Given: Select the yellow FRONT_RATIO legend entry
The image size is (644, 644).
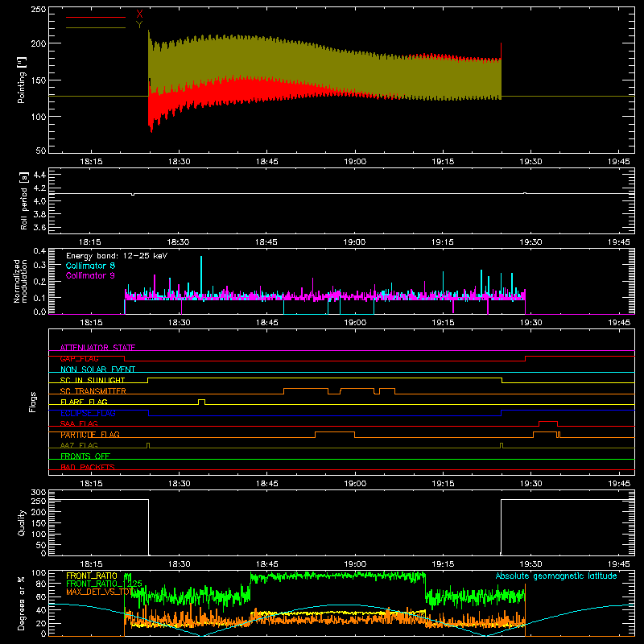Looking at the screenshot, I should click(92, 576).
